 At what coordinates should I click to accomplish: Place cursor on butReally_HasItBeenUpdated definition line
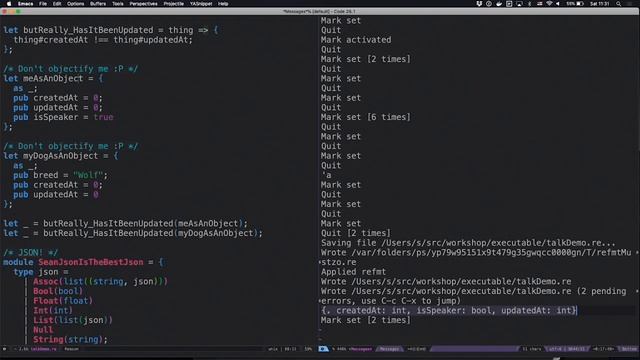(111, 30)
